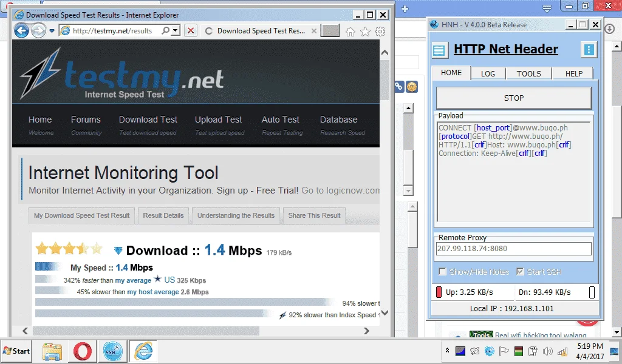Viewport: 622px width, 364px height.
Task: Open the HNH three-dot options icon
Action: pos(589,50)
